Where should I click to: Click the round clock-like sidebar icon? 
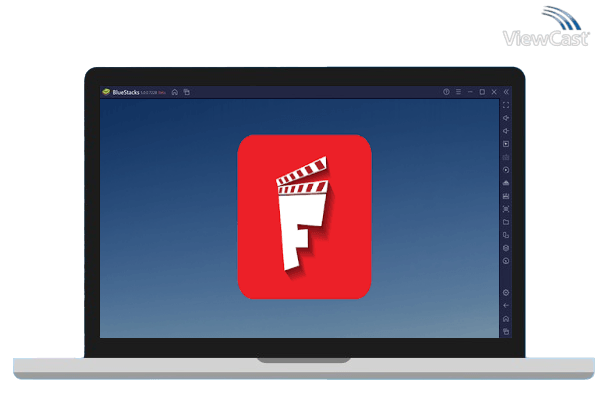point(506,261)
